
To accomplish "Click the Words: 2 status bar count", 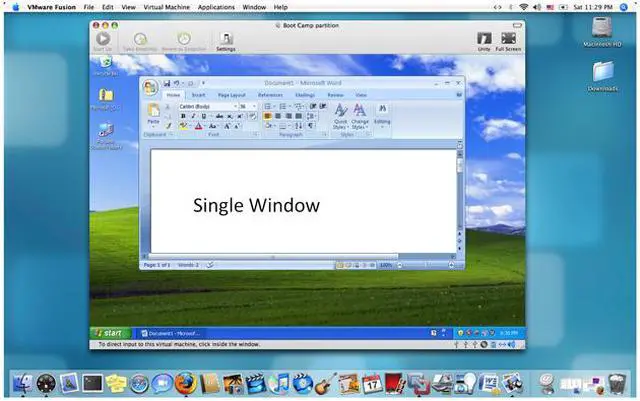I will 188,265.
